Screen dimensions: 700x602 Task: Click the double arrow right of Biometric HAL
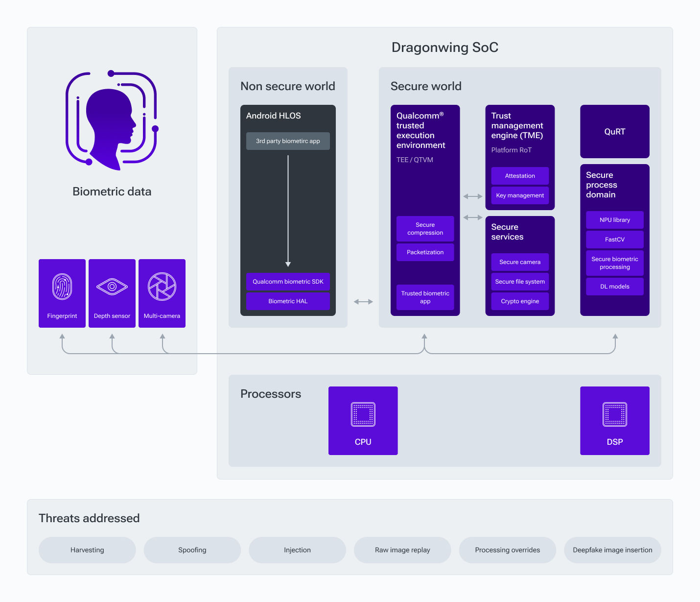pos(363,302)
